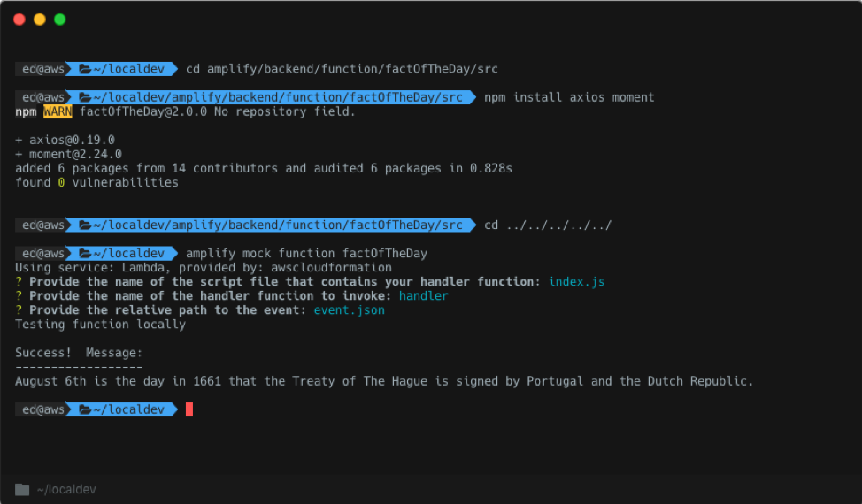
Task: Click the red terminal cursor block
Action: 189,409
